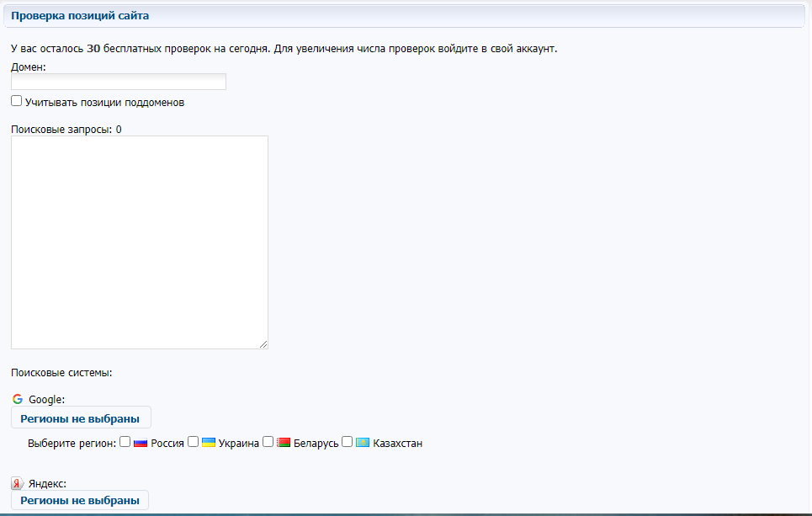
Task: Click inside the Поисковые запросы text area
Action: point(139,242)
